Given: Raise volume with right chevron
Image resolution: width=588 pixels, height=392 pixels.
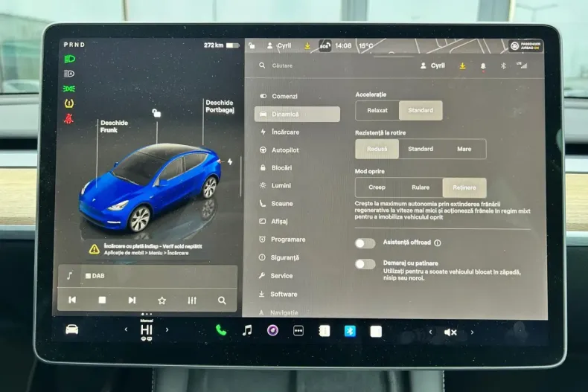Looking at the screenshot, I should coord(472,332).
